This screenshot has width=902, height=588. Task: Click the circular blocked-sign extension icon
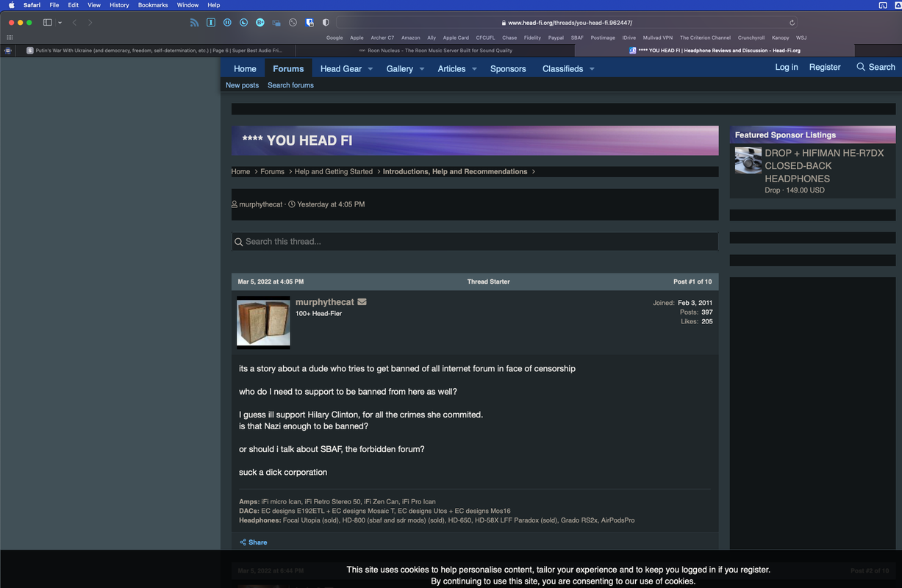point(293,23)
